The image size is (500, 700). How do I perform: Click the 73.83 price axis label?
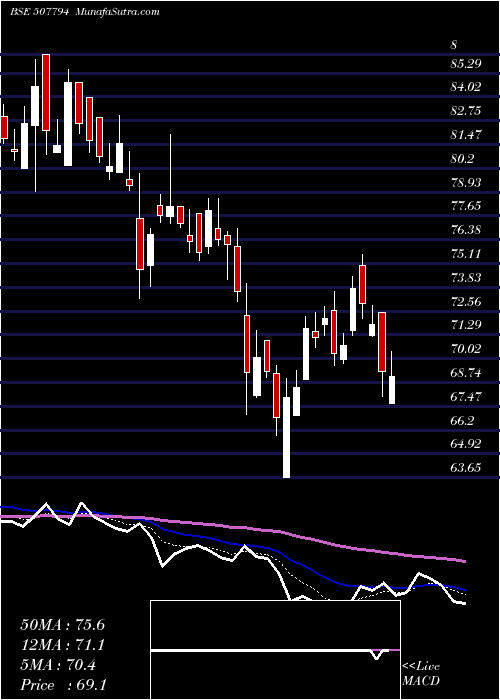(x=466, y=278)
